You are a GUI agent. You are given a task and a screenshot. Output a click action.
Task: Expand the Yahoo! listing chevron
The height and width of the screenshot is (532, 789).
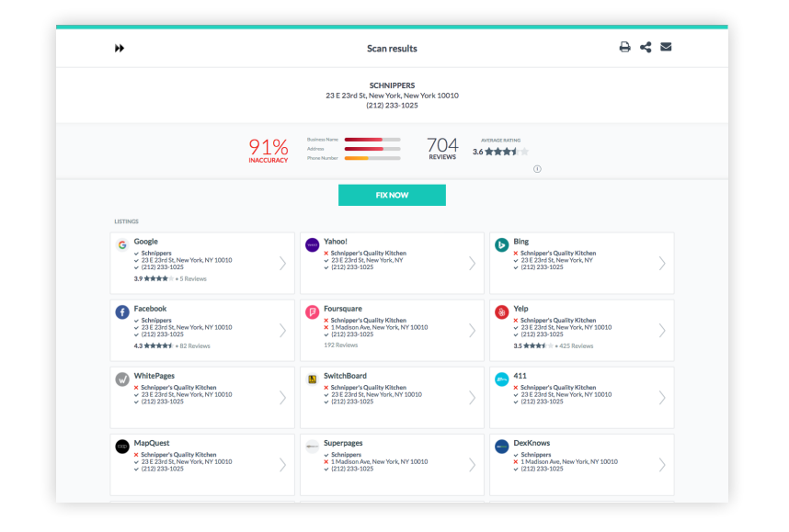tap(472, 263)
